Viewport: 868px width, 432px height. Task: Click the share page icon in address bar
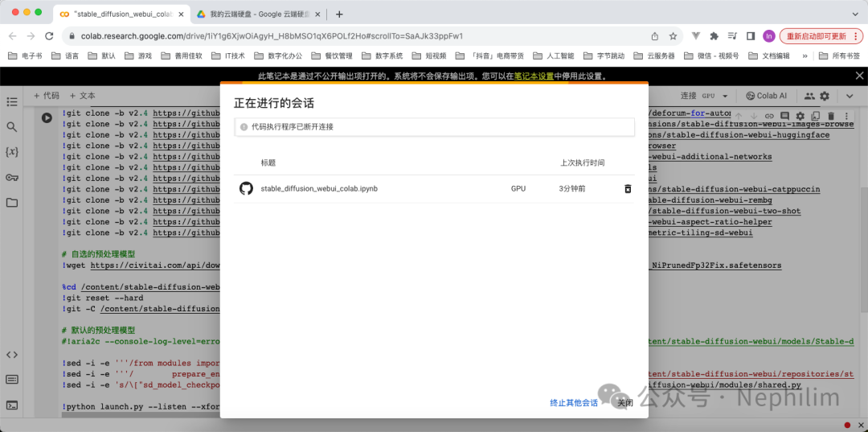click(x=655, y=36)
